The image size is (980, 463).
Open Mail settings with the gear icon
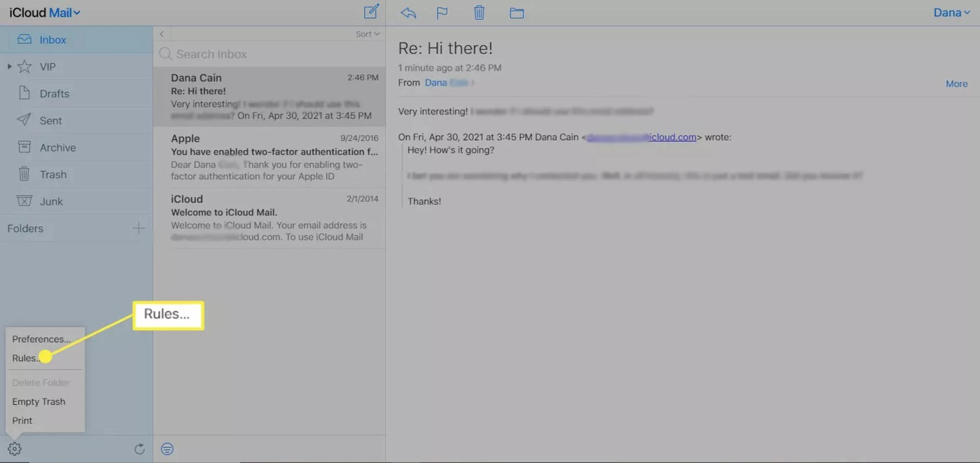click(x=15, y=448)
